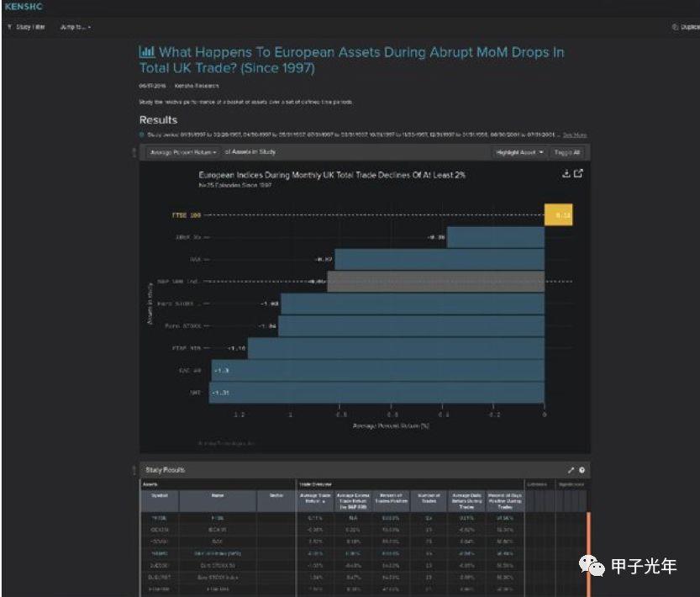Click the Duplicate button

[686, 27]
